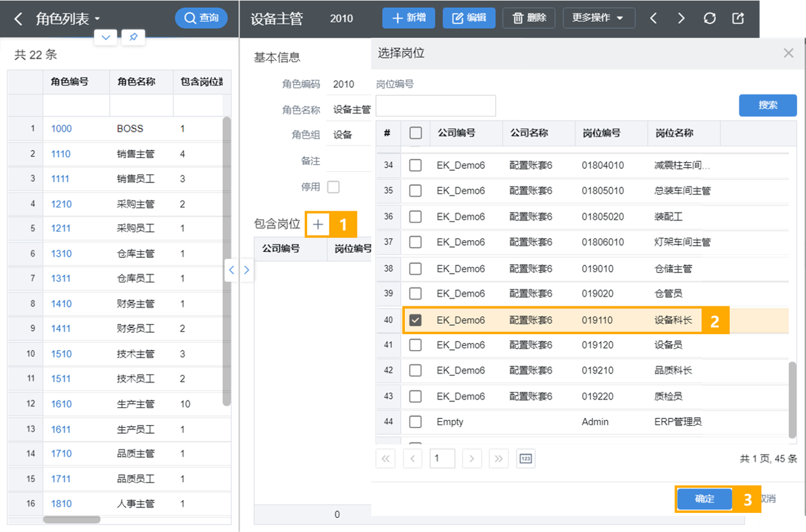Click the 角色名称 filter box in the role list
This screenshot has height=532, width=806.
pos(141,105)
